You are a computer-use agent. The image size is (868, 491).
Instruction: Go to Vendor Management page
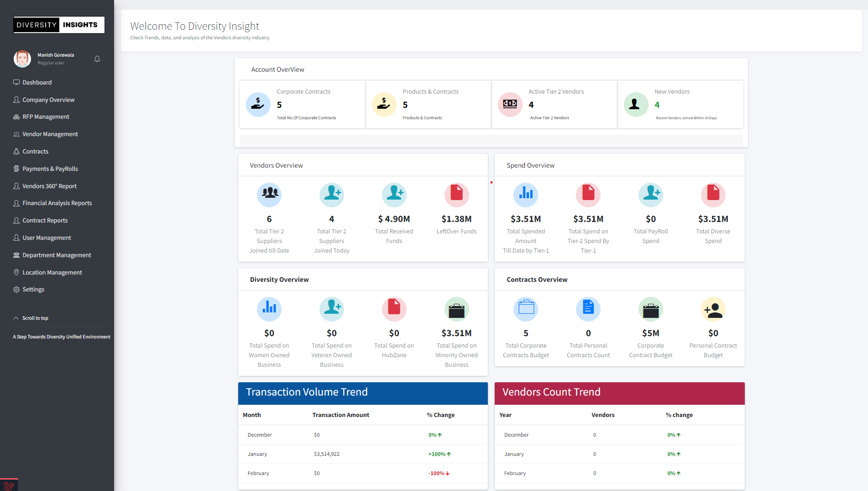click(50, 134)
